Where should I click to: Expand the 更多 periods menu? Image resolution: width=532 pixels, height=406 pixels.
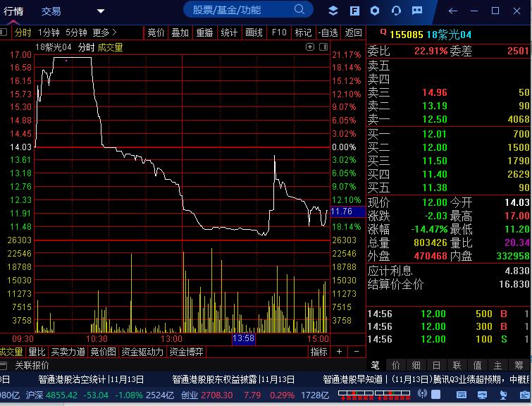click(x=104, y=32)
